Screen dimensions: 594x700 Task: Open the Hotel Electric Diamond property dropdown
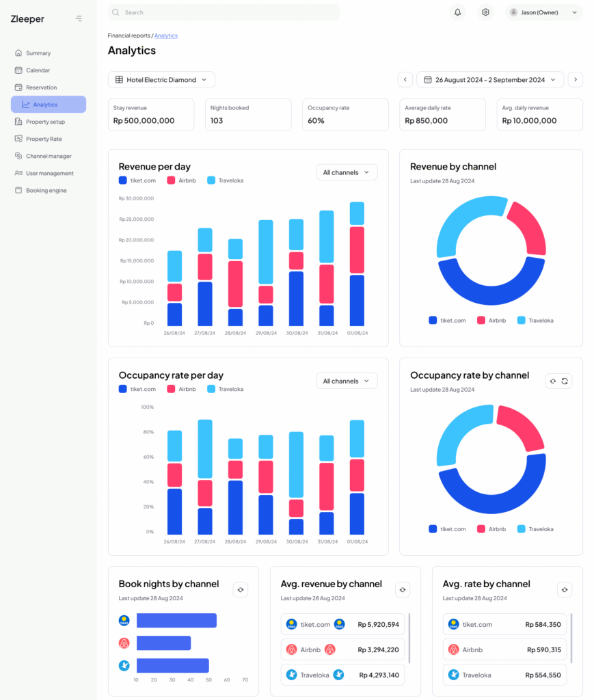point(161,80)
